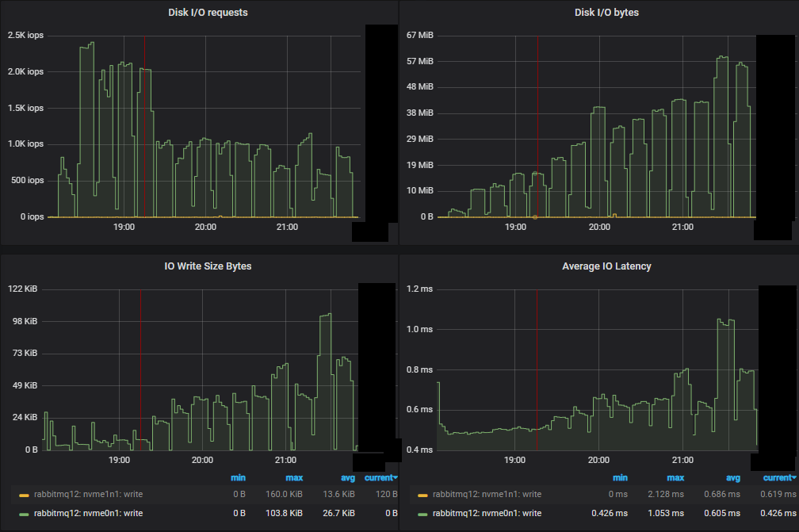
Task: Click the green line icon beside nvme0n1 write
Action: pos(25,513)
